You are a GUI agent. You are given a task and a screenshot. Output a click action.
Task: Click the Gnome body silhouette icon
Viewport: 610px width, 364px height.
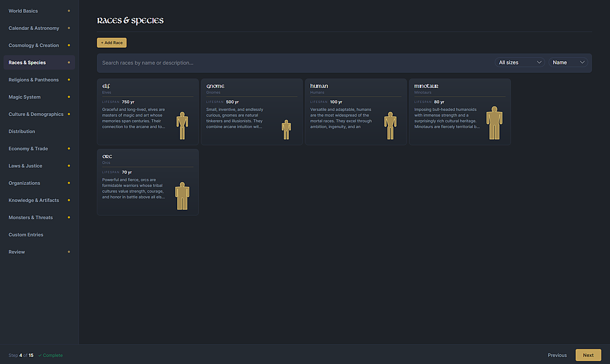[286, 129]
